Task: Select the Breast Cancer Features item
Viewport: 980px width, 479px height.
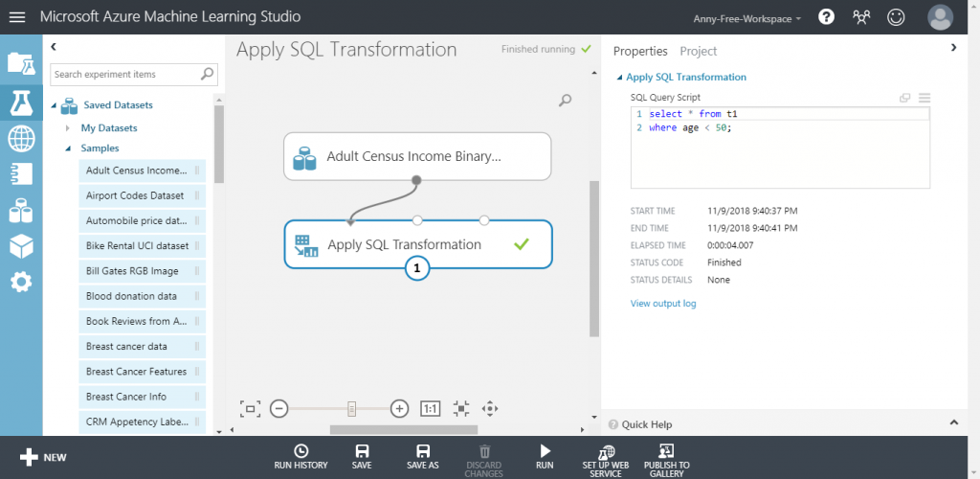Action: coord(142,371)
